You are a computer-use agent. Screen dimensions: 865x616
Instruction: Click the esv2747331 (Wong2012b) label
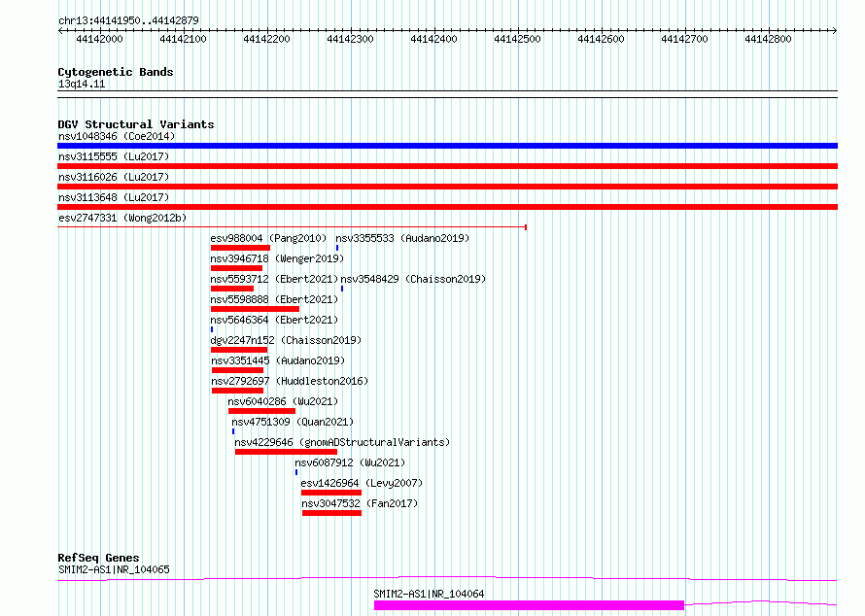122,218
